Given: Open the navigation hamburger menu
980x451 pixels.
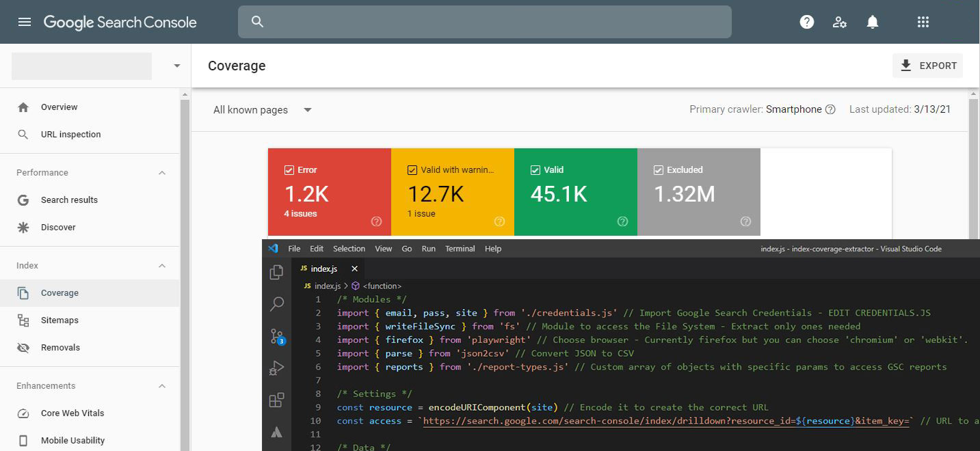Looking at the screenshot, I should [25, 21].
